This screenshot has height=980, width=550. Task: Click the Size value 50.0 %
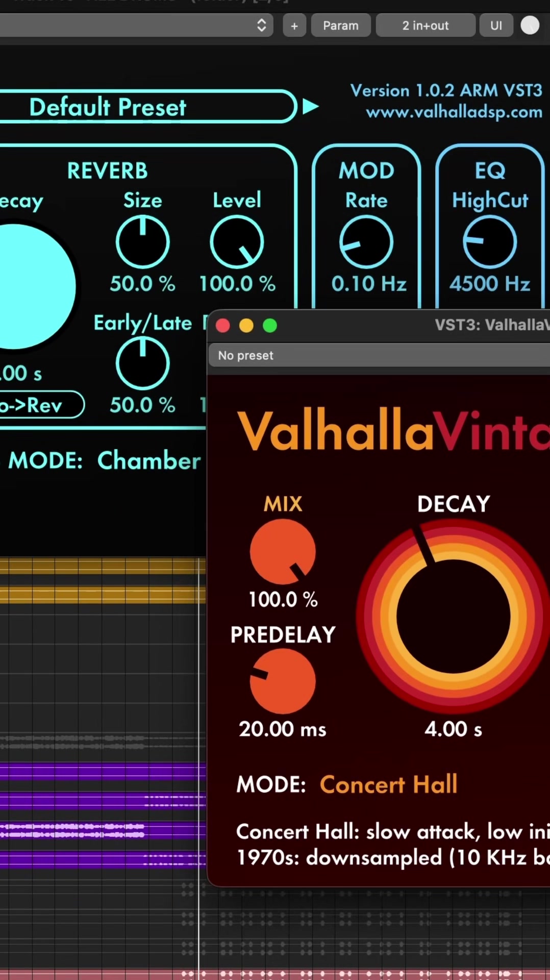(x=143, y=284)
